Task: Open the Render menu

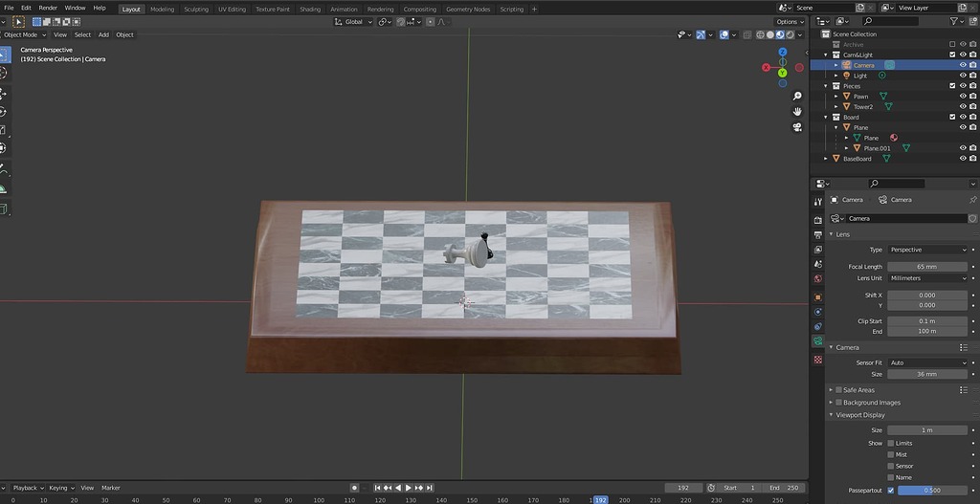Action: 48,8
